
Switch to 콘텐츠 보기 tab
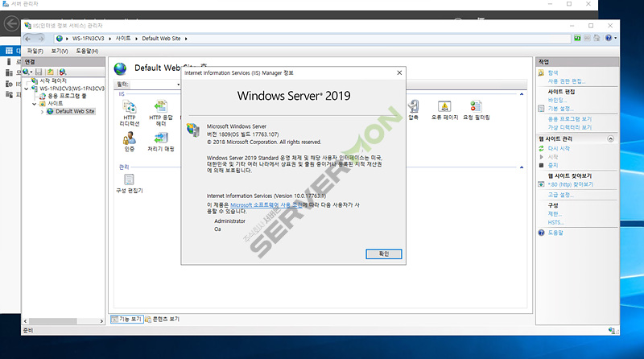tap(163, 320)
